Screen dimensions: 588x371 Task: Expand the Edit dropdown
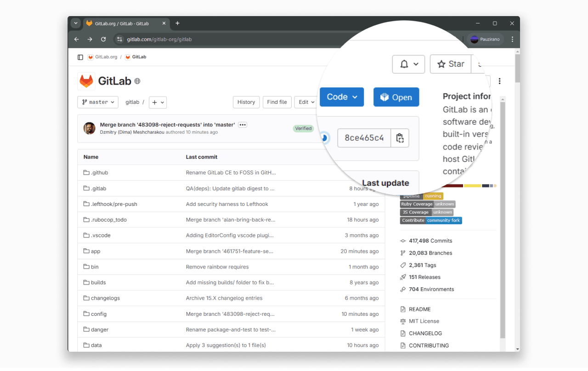306,102
